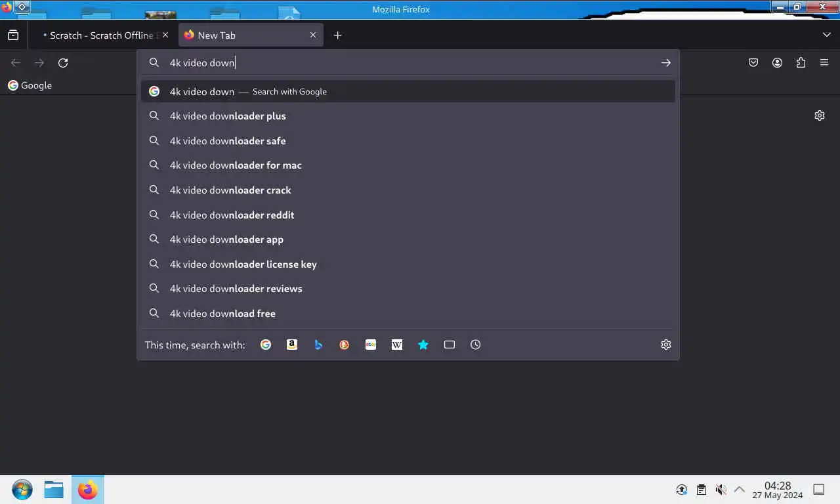Select suggestion '4k video downloader for mac'
The height and width of the screenshot is (504, 840).
tap(408, 165)
